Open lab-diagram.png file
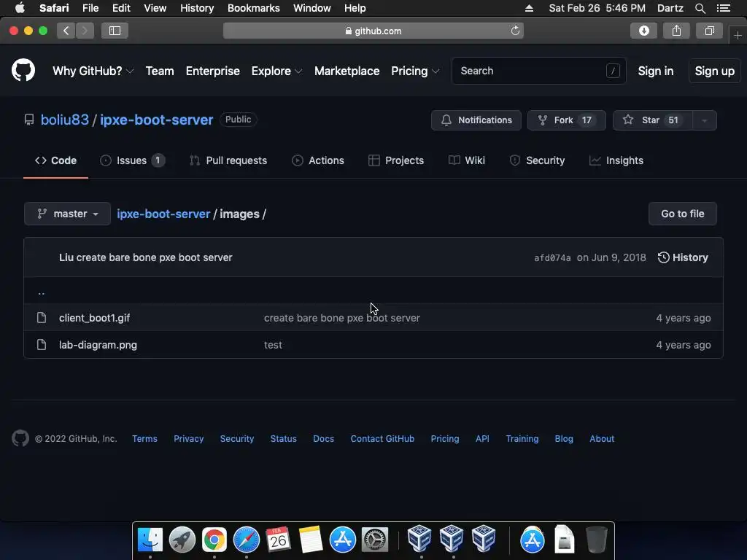 (98, 345)
